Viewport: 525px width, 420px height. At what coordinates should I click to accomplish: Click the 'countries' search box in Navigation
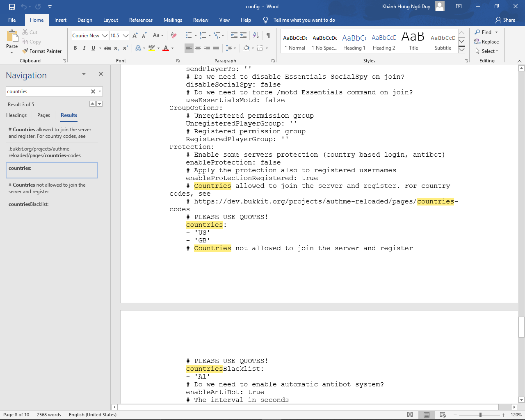[x=48, y=91]
